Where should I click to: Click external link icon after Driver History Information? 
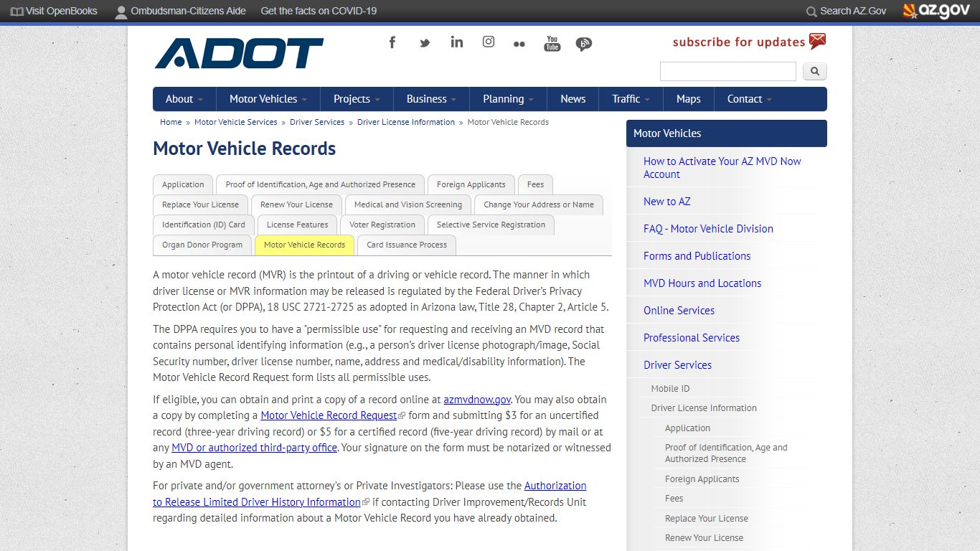(366, 502)
